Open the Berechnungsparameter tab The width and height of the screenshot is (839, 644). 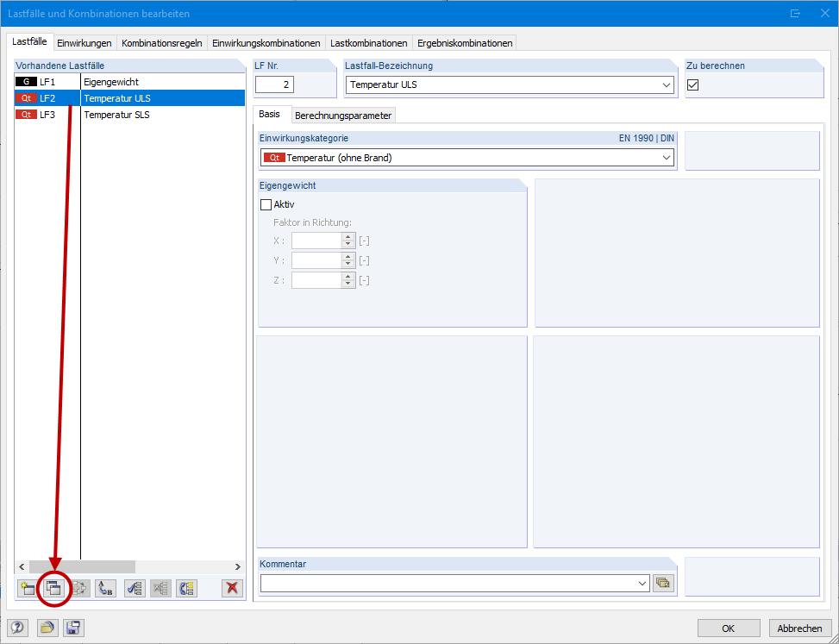(x=344, y=114)
